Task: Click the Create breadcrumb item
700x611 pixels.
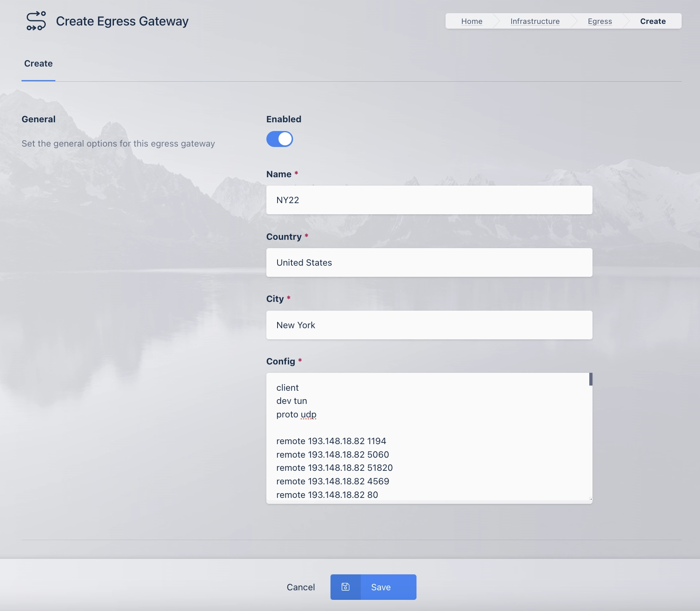Action: pyautogui.click(x=653, y=21)
